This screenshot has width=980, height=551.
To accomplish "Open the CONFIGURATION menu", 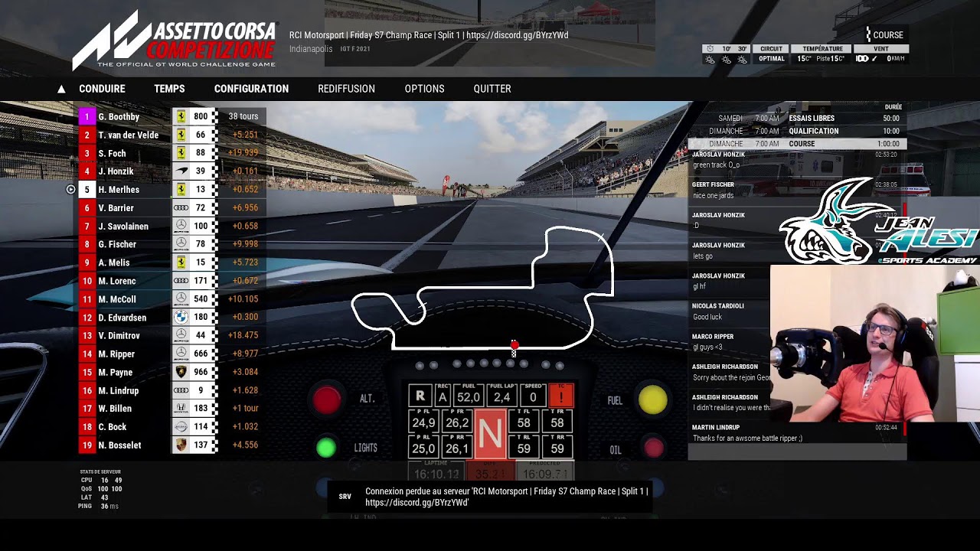I will [251, 89].
